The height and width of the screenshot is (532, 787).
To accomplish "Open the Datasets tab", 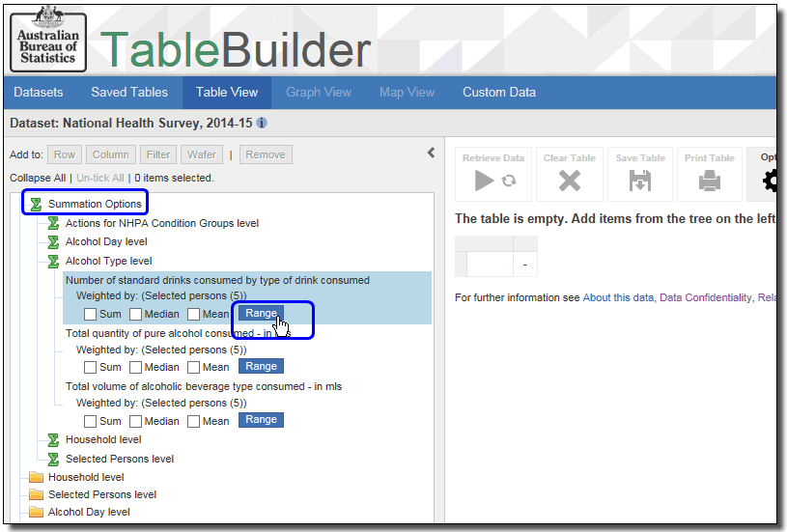I will [39, 93].
